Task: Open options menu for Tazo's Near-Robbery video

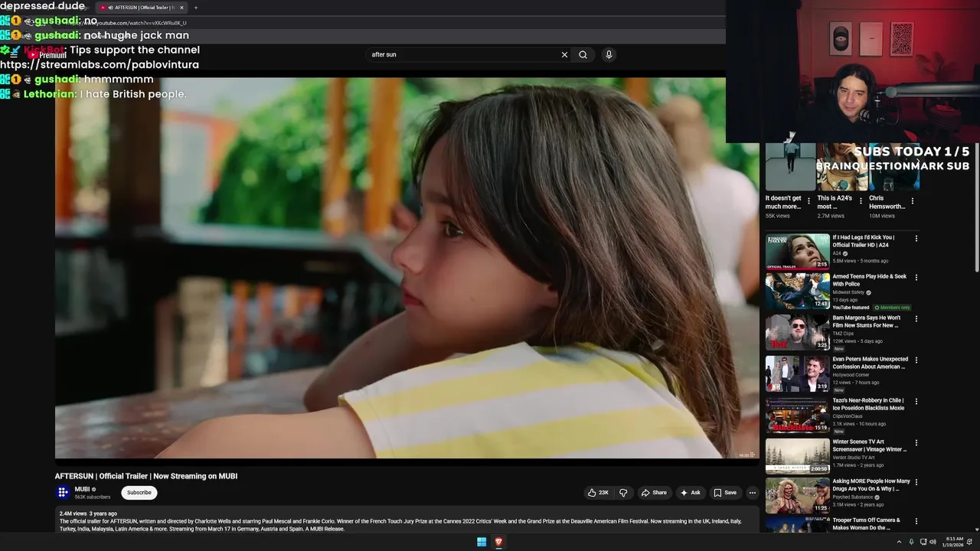Action: tap(916, 401)
